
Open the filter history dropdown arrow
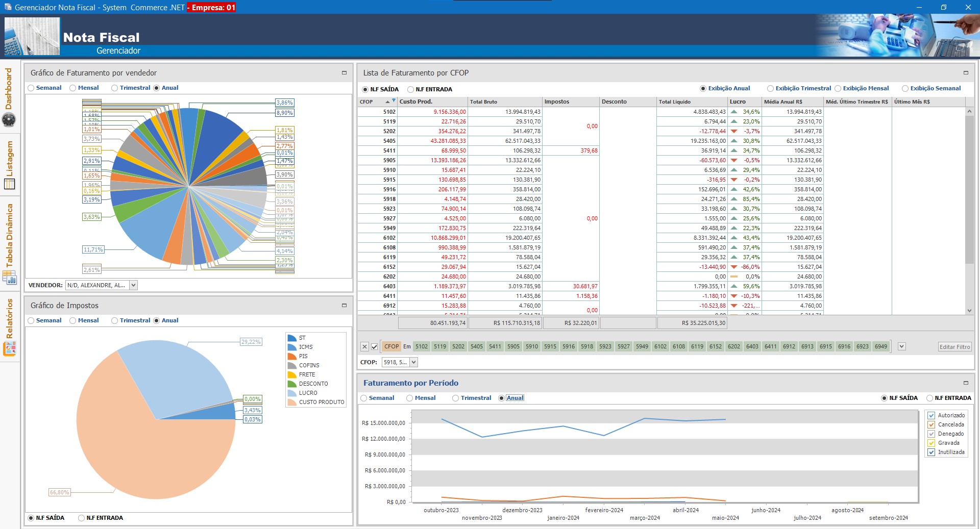tap(902, 347)
